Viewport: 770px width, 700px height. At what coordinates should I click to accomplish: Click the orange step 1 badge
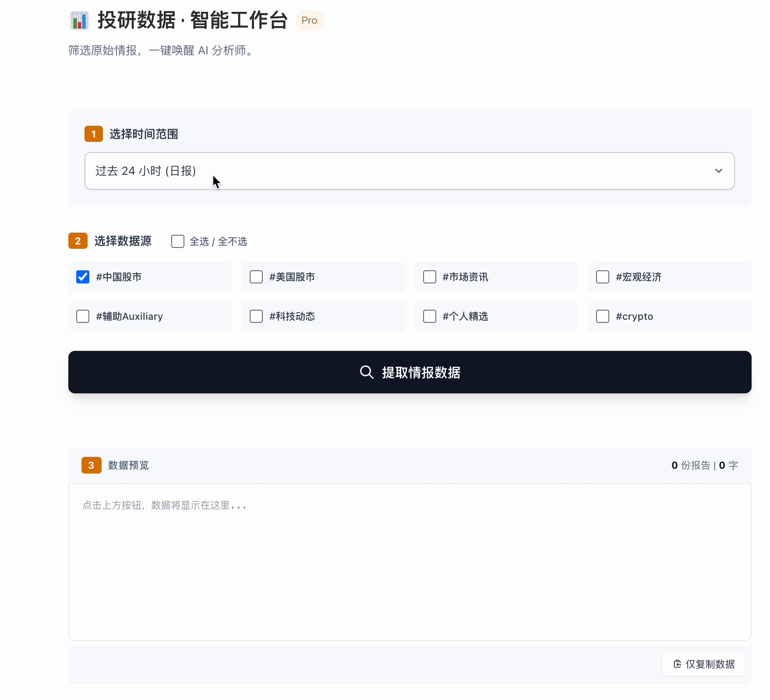click(x=93, y=134)
